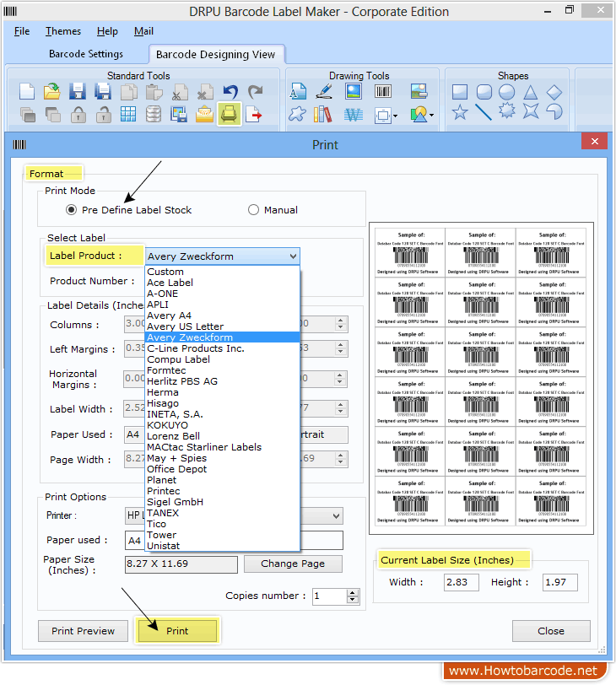This screenshot has width=616, height=685.
Task: Click the grid table icon in Standard Tools
Action: tap(128, 115)
